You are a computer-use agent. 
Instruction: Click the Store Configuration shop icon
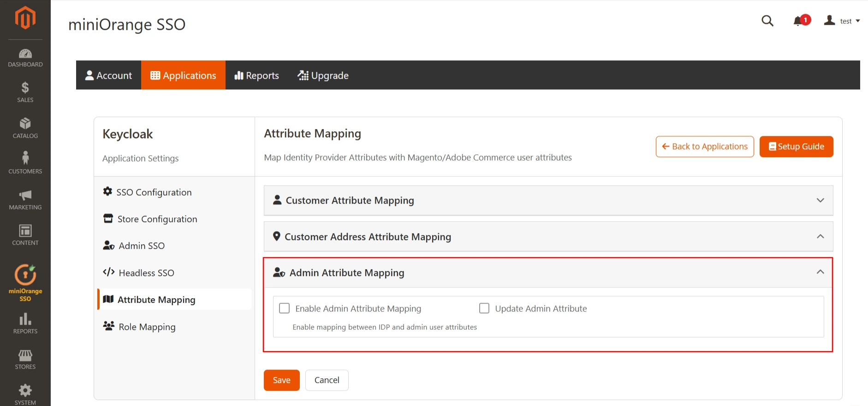pos(108,218)
